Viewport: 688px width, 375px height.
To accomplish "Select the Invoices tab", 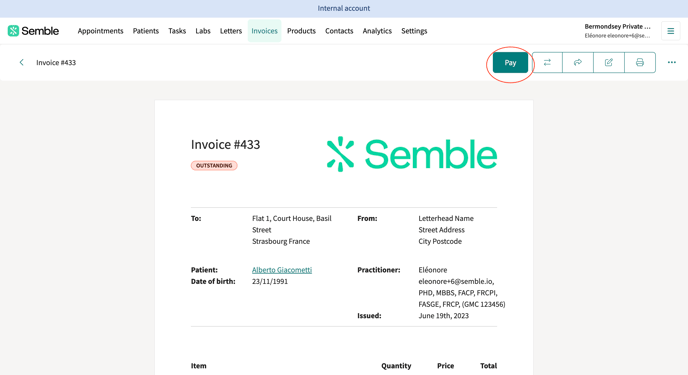I will tap(264, 31).
